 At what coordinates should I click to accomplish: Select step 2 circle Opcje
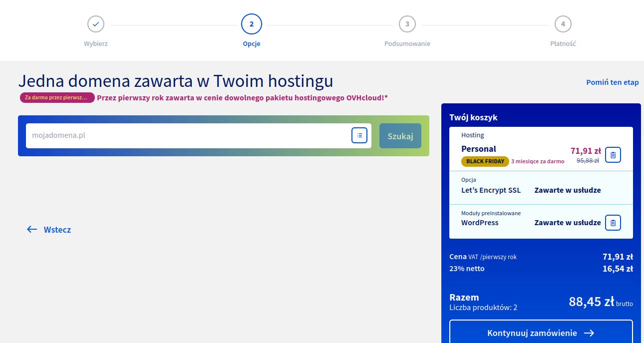(x=252, y=23)
